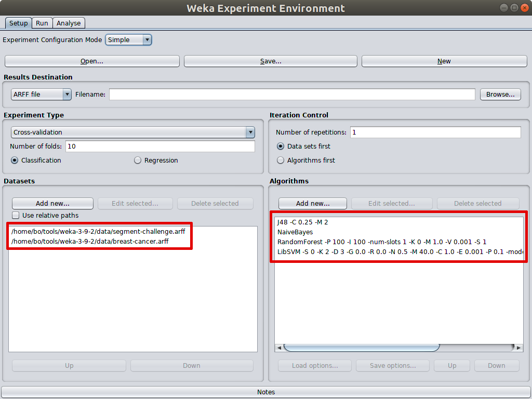Select the LibSVM algorithm row

[398, 252]
